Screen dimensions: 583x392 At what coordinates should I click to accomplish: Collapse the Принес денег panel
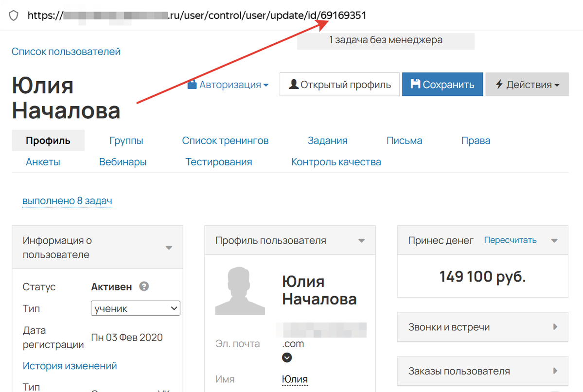click(x=554, y=240)
